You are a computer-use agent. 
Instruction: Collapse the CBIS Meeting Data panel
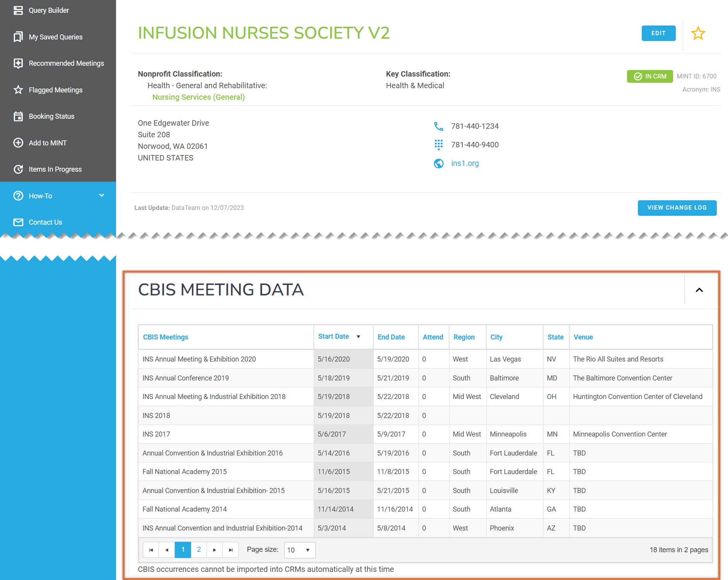(x=699, y=290)
